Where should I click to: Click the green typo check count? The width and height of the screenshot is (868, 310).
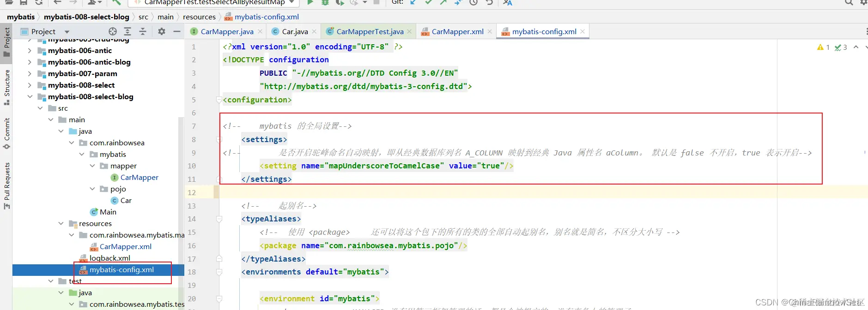[841, 47]
